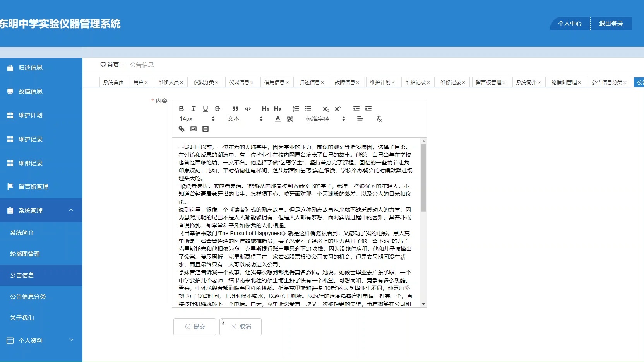Close the 故障信息 tab
This screenshot has width=644, height=362.
coord(358,82)
